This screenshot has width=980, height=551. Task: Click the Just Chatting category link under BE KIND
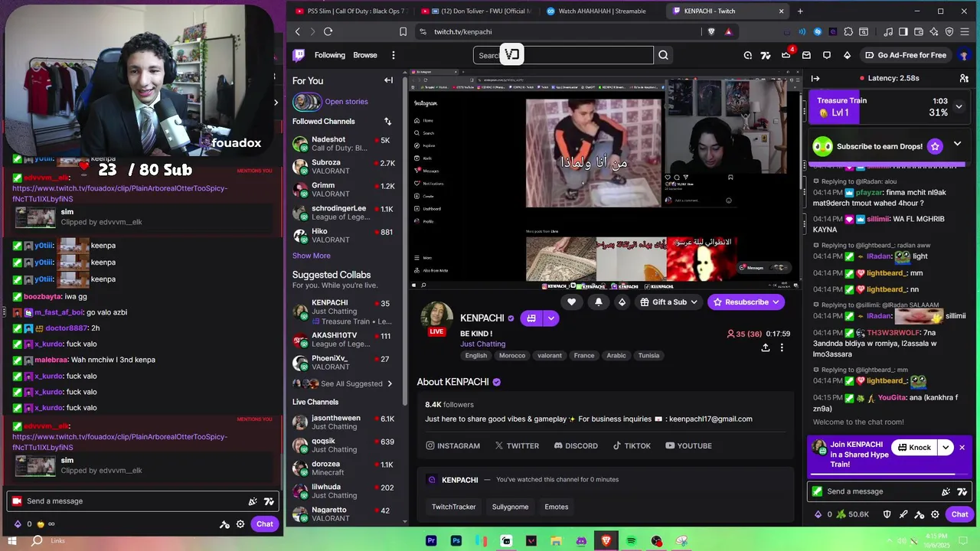coord(482,344)
